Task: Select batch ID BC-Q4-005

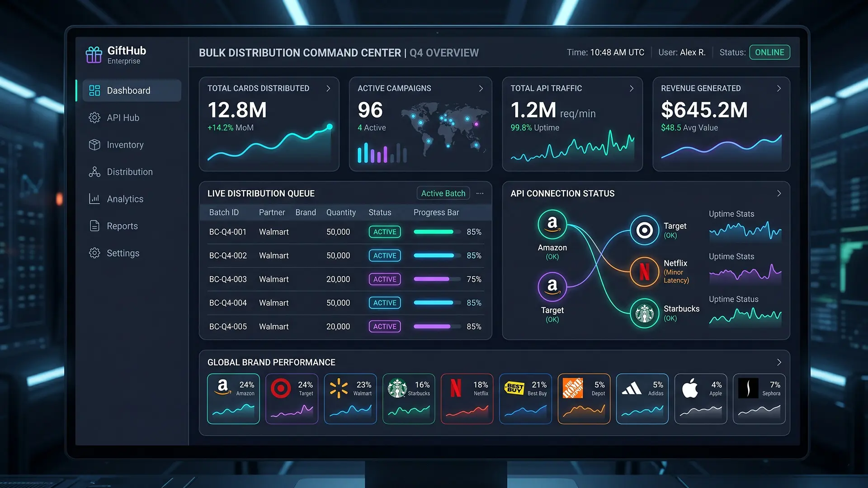Action: tap(228, 327)
